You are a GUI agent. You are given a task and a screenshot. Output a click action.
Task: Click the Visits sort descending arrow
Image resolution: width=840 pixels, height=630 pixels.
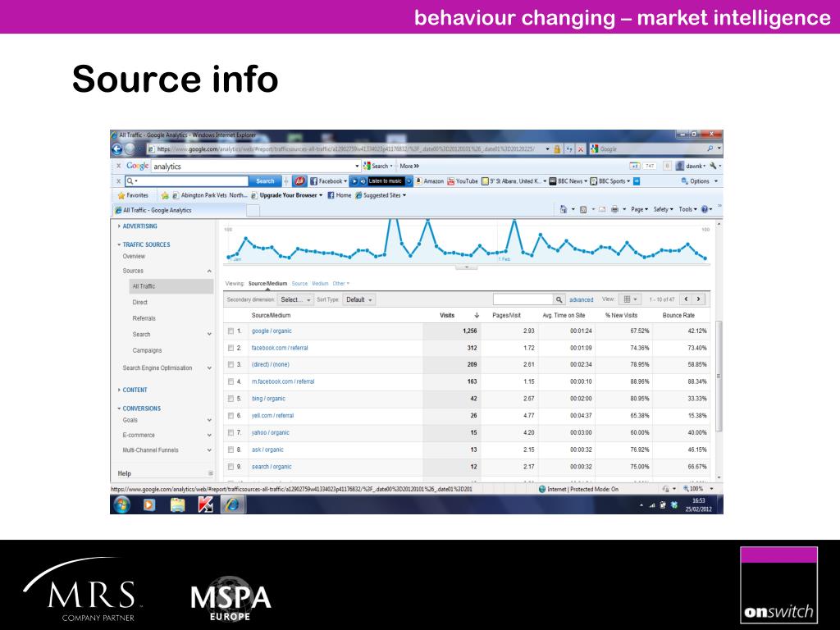pyautogui.click(x=477, y=316)
